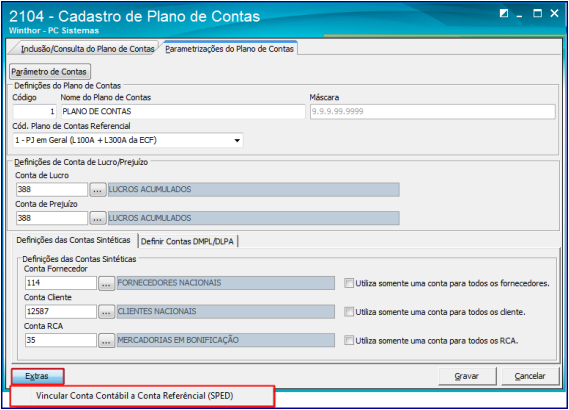Open lookup button for Conta Fornecedor
Viewport: 569px width, 410px height.
106,283
